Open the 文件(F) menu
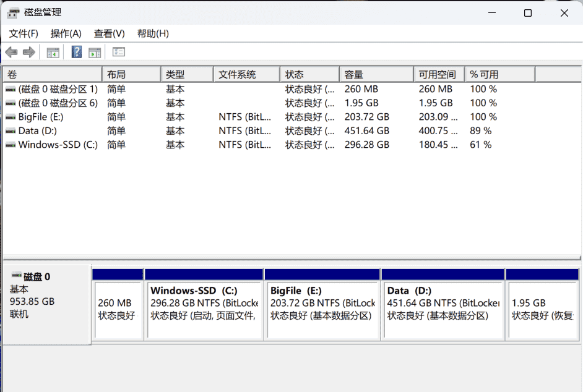Viewport: 583px width, 392px height. [x=24, y=33]
